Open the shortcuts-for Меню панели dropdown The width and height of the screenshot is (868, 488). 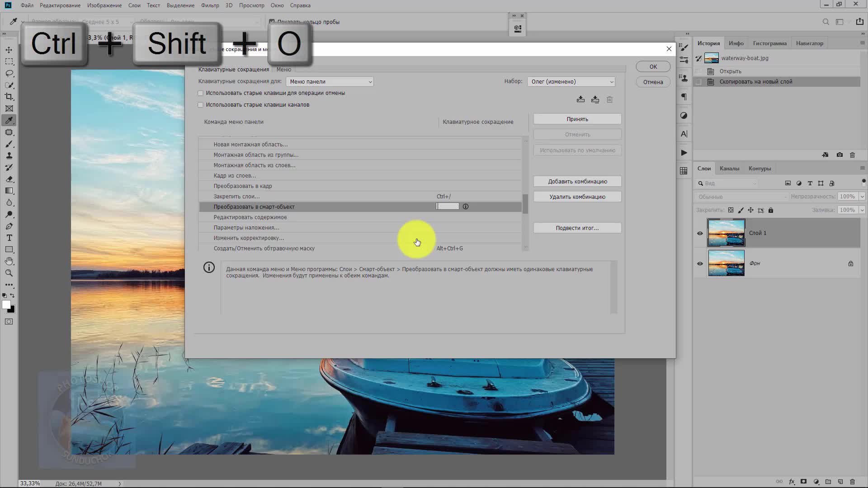330,82
